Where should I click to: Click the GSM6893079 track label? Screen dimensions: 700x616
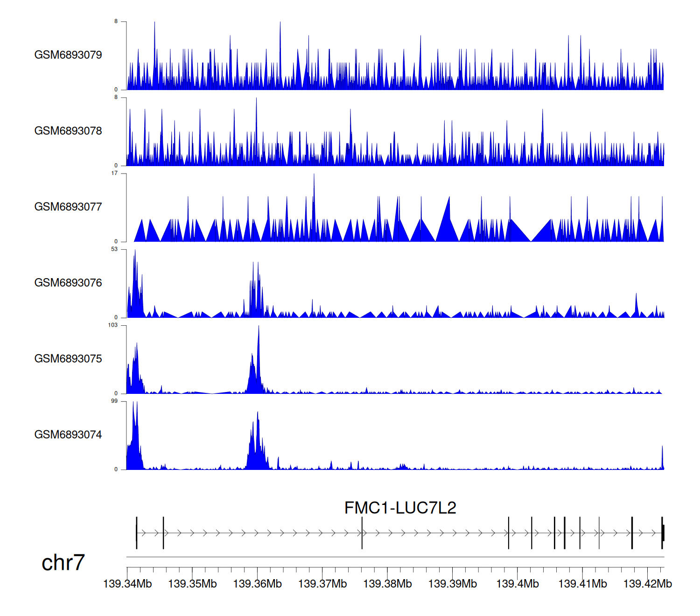tap(68, 55)
